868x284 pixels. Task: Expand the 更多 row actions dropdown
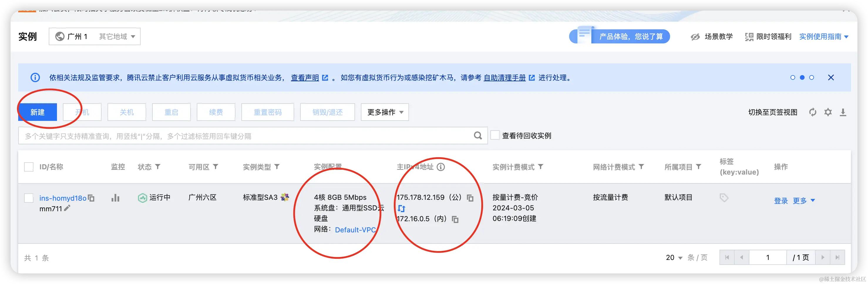(804, 201)
